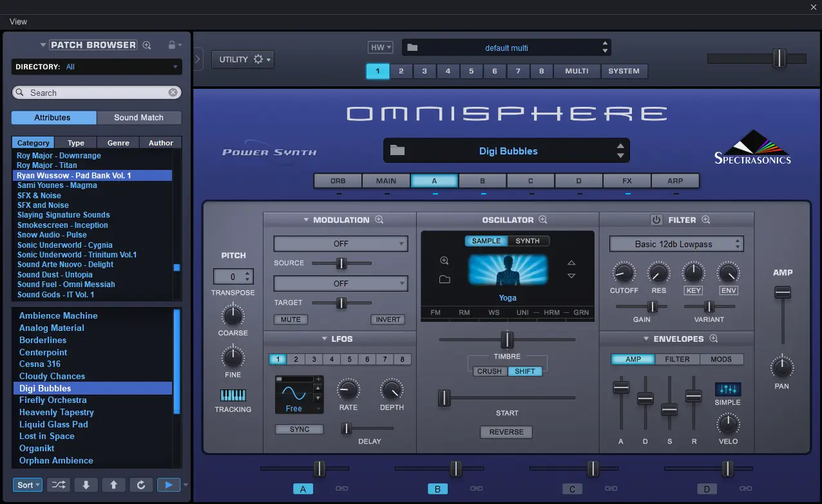Viewport: 822px width, 504px height.
Task: Toggle the Filter power button
Action: (656, 219)
